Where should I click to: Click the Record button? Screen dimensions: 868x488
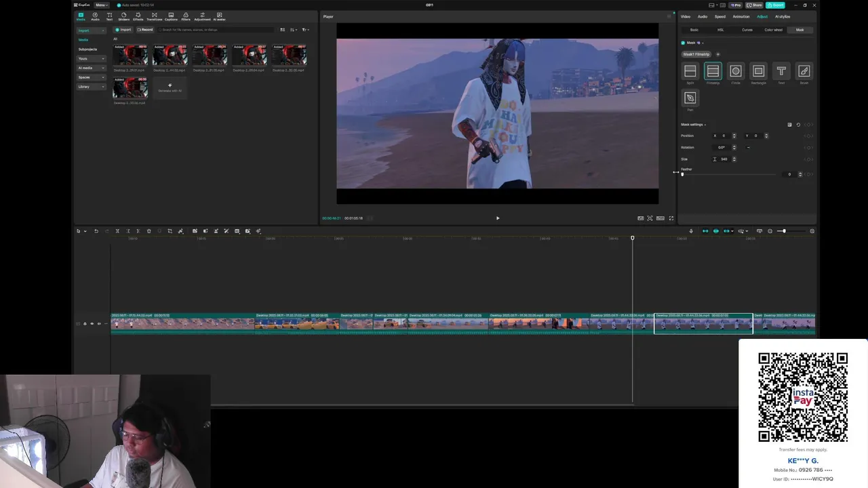point(145,30)
